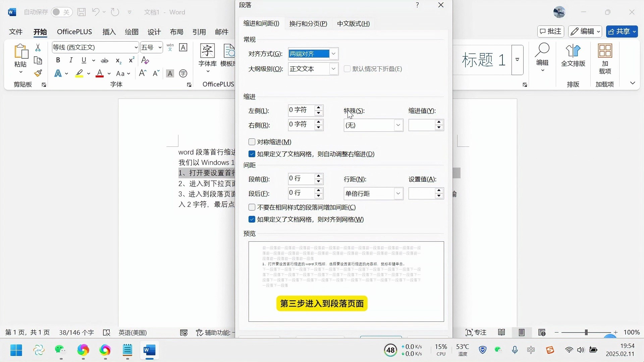Check 默认情况下折叠 option
The height and width of the screenshot is (362, 644).
tap(347, 69)
